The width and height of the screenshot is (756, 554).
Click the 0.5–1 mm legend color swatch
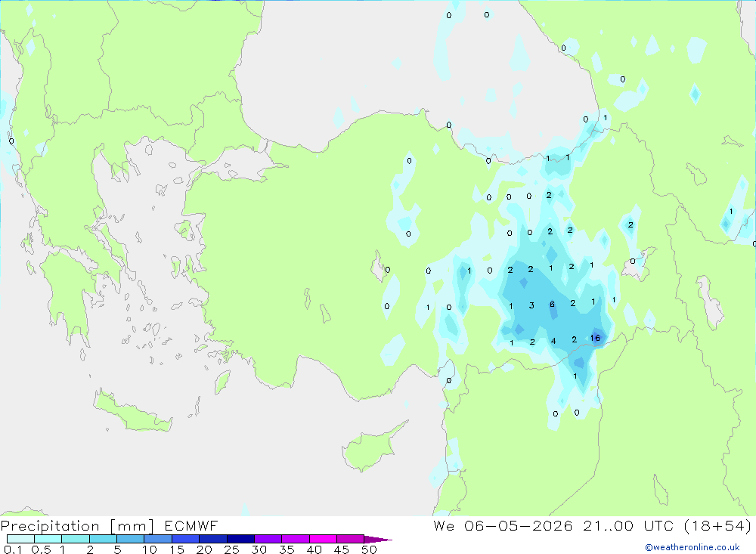click(48, 539)
